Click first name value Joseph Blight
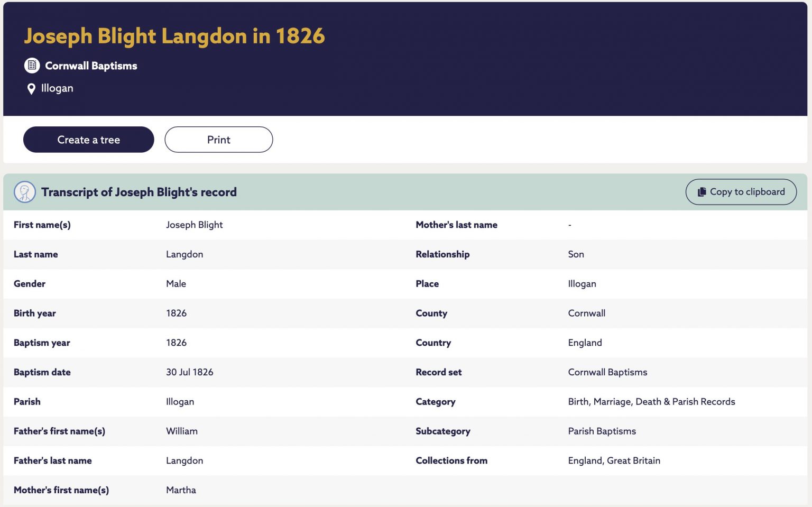 (194, 225)
